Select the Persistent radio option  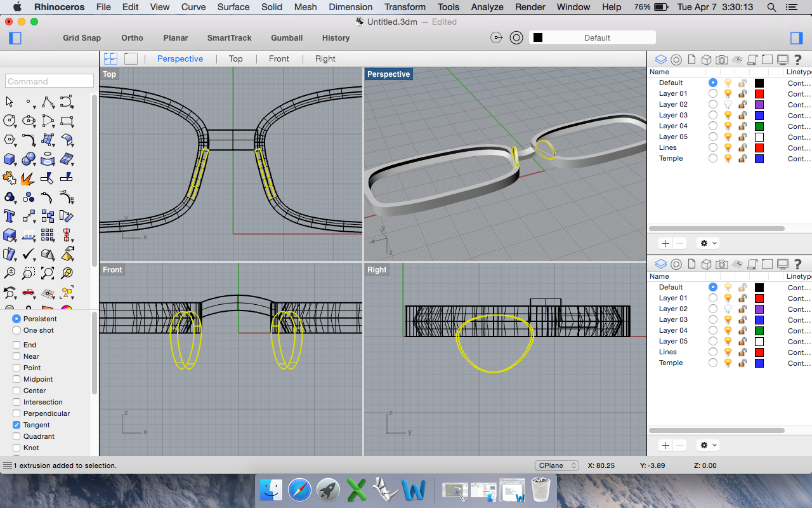(x=16, y=319)
